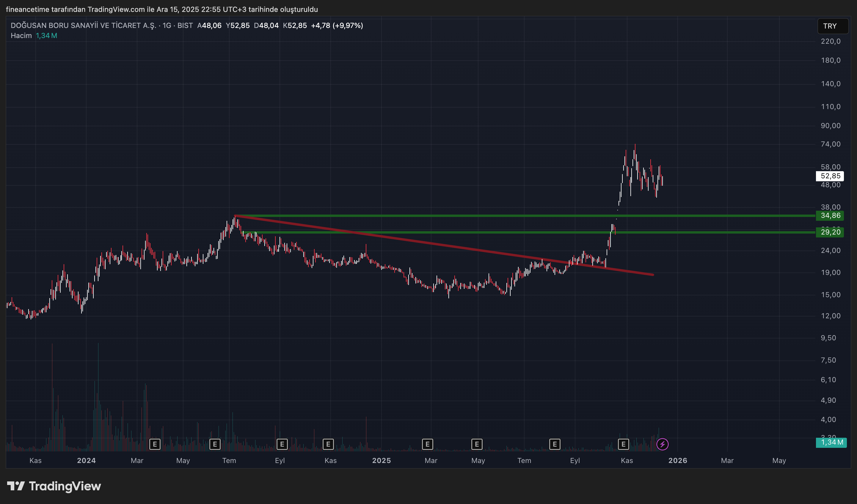
Task: Select the 29,20 green price level label
Action: point(830,232)
